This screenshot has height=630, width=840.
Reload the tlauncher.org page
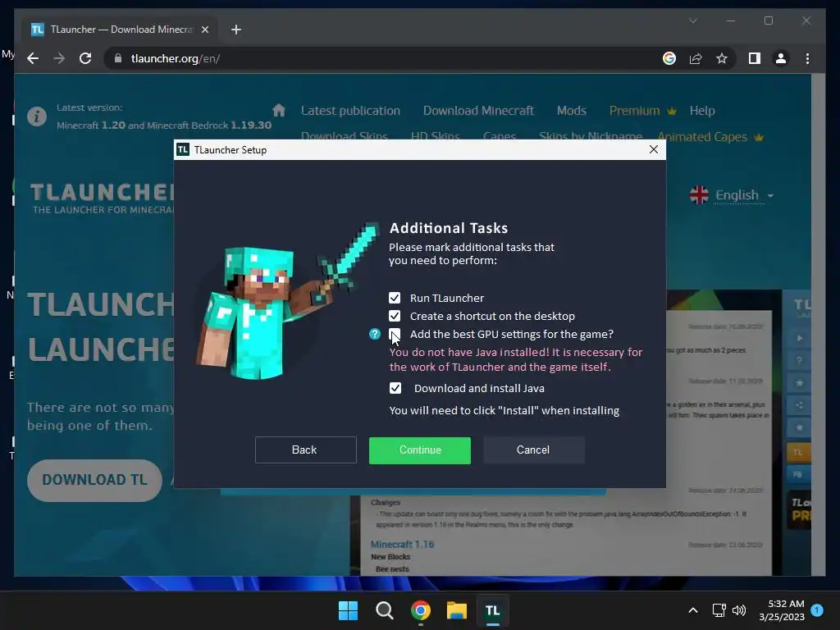point(85,58)
